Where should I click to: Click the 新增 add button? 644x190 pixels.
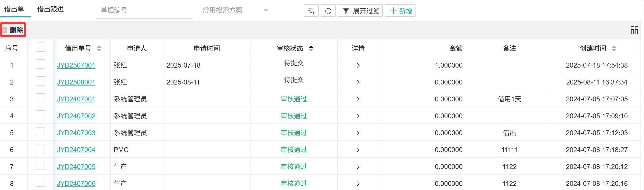tap(400, 11)
